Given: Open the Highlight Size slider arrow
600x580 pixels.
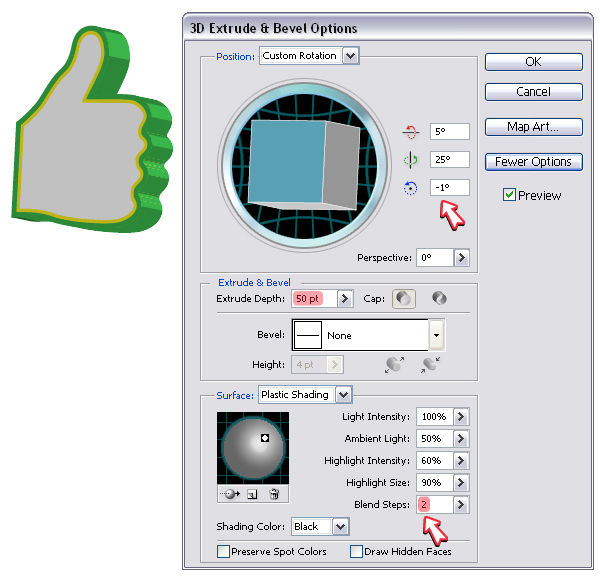Looking at the screenshot, I should [461, 482].
